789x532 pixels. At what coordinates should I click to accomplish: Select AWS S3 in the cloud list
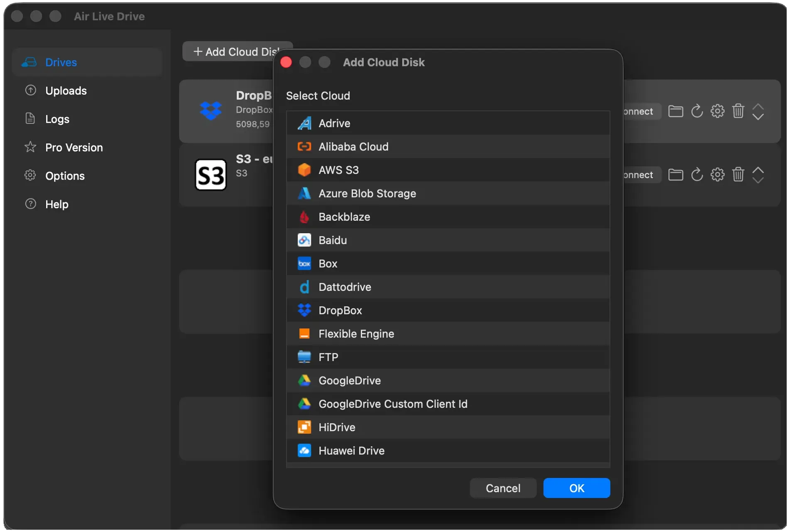click(x=448, y=170)
